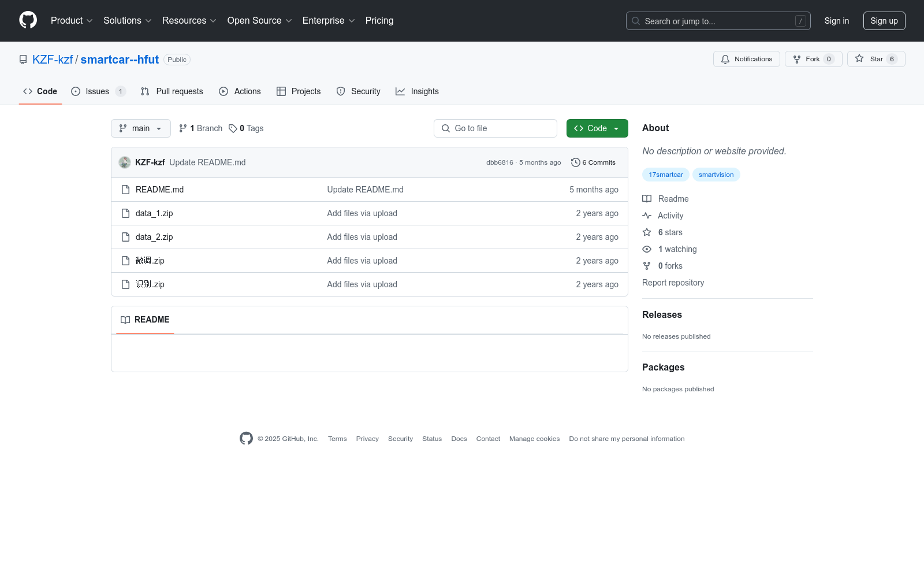This screenshot has height=578, width=924.
Task: Focus the Search or jump to field
Action: [x=718, y=21]
